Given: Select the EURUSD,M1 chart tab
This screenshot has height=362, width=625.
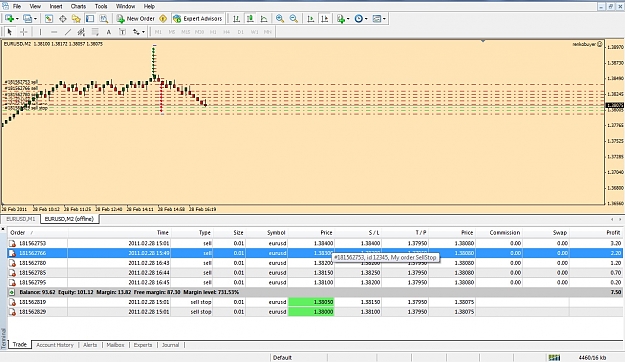Looking at the screenshot, I should pyautogui.click(x=21, y=219).
